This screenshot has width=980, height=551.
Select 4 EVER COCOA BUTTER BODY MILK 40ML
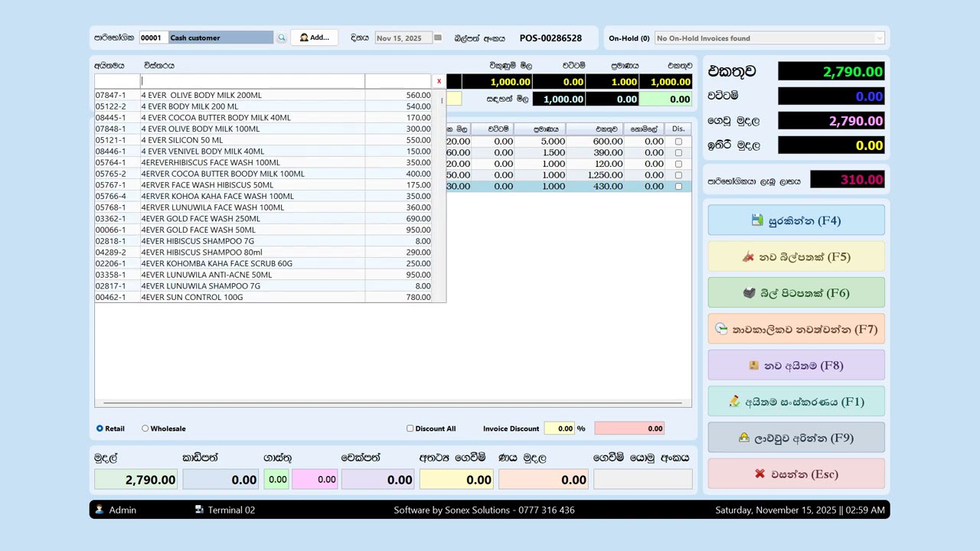click(x=263, y=118)
